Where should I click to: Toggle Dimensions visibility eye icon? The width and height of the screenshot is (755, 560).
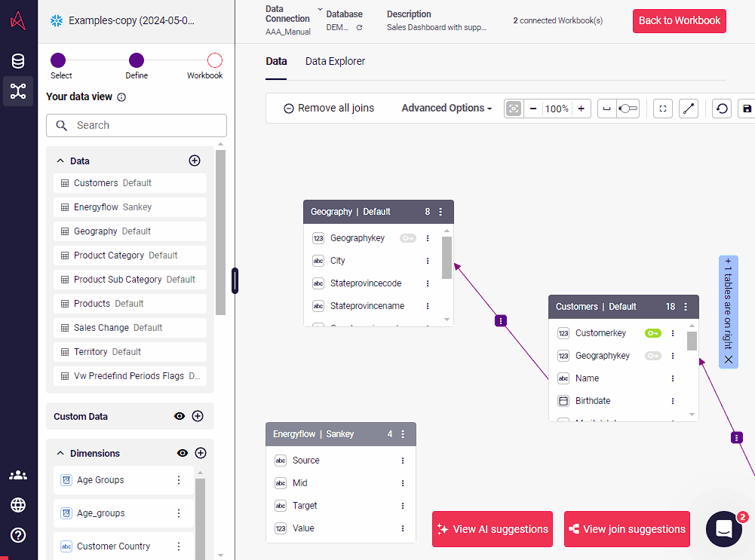point(183,453)
